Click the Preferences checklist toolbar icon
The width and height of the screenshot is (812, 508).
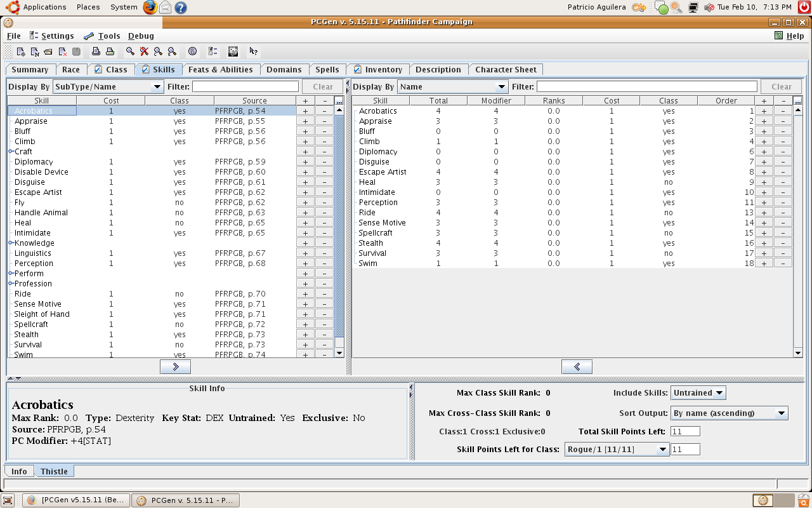(213, 52)
